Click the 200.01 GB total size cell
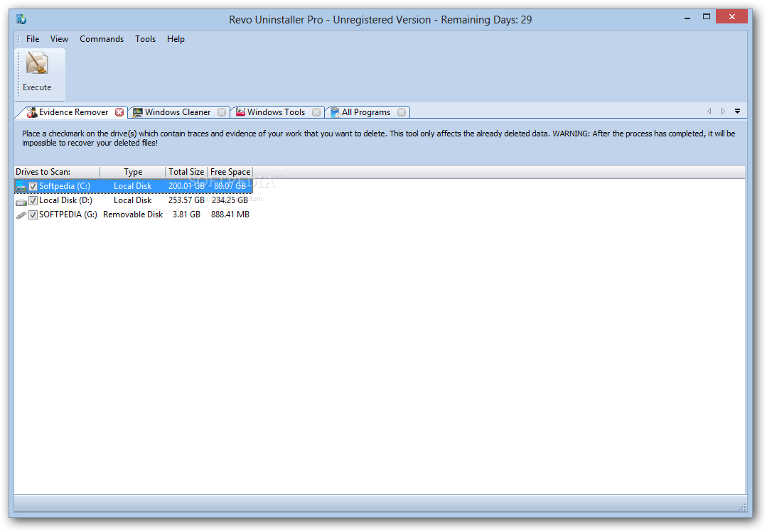Screen dimensions: 767x532 [x=186, y=186]
